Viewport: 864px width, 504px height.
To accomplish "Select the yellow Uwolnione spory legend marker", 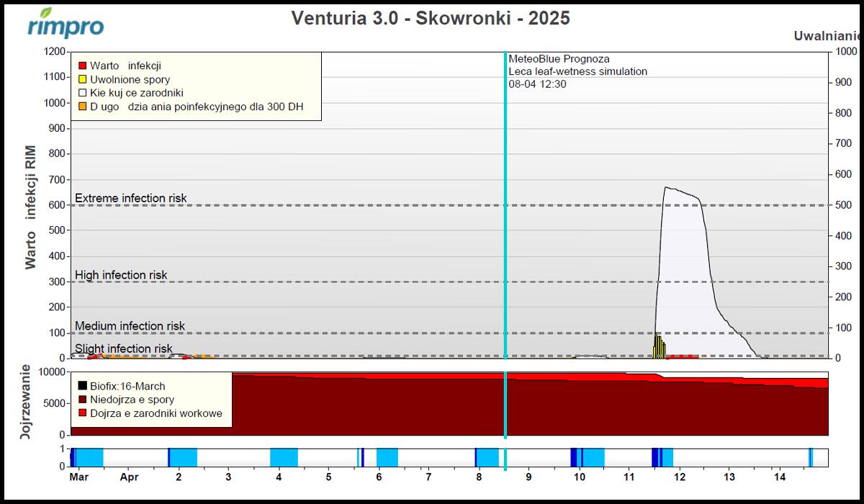I will pyautogui.click(x=82, y=80).
